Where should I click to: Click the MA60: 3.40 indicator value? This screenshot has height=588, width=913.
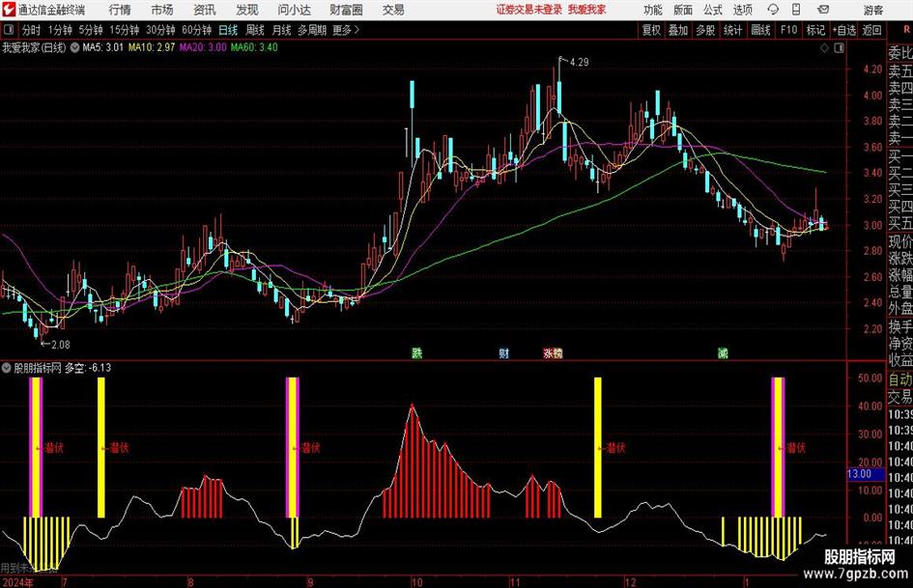pyautogui.click(x=254, y=47)
